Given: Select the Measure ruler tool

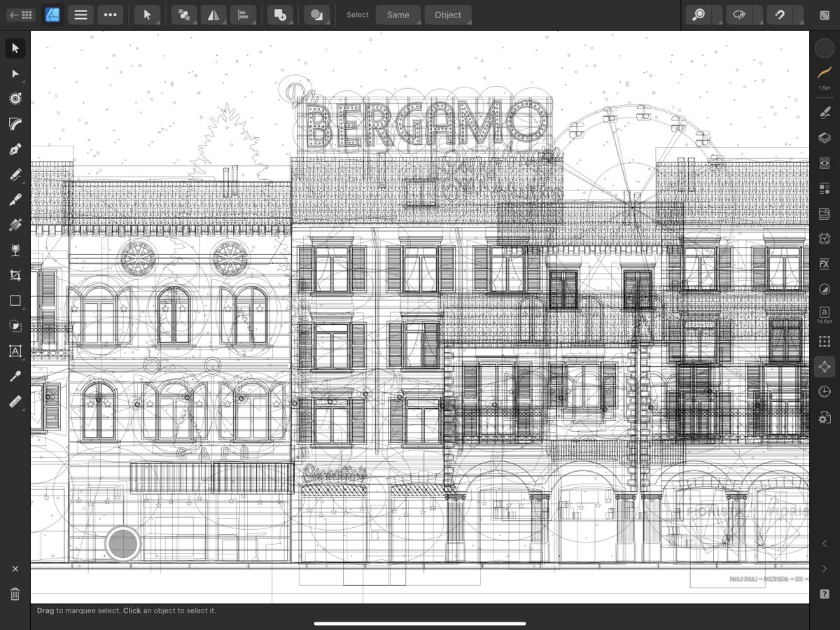Looking at the screenshot, I should click(15, 402).
